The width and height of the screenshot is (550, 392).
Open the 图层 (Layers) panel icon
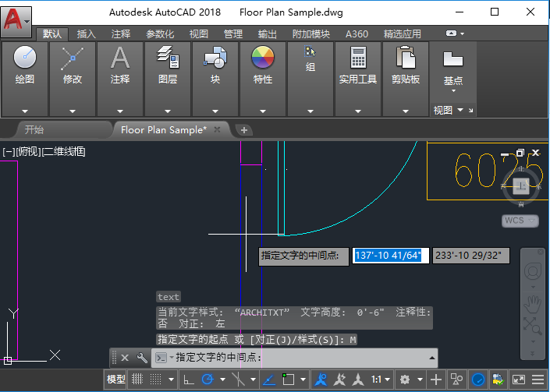(x=168, y=58)
